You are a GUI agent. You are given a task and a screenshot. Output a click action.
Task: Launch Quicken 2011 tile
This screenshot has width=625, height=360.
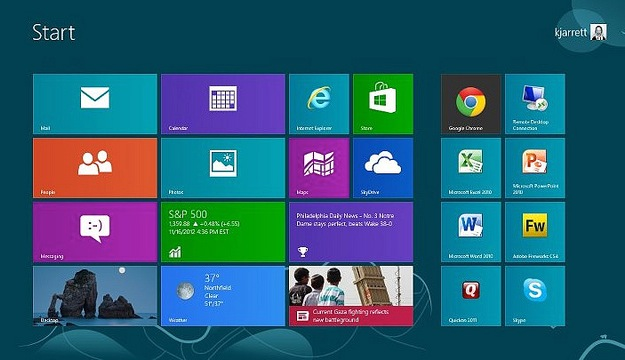pyautogui.click(x=471, y=296)
